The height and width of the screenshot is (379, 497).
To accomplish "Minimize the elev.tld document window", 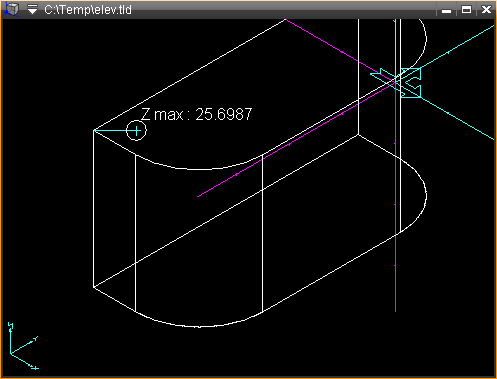I will pos(446,10).
